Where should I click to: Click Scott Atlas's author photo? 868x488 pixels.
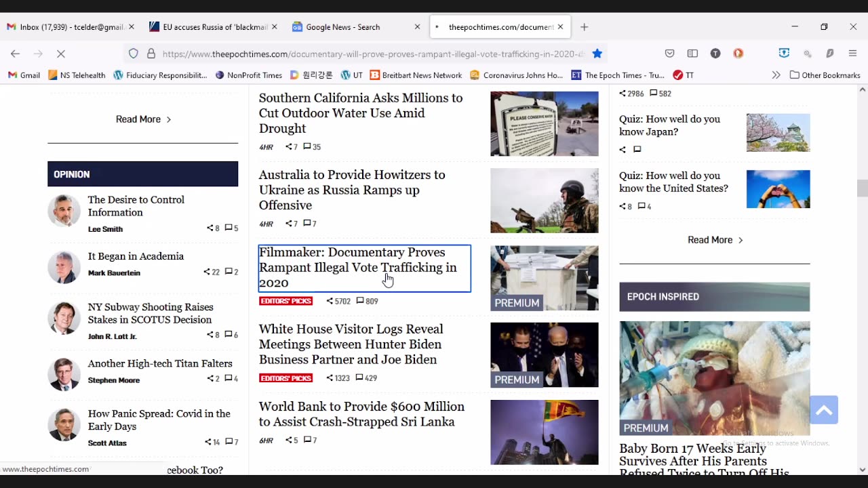point(64,425)
